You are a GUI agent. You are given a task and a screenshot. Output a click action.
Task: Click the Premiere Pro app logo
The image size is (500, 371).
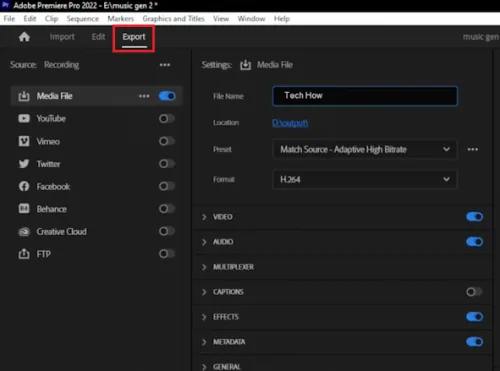tap(5, 5)
